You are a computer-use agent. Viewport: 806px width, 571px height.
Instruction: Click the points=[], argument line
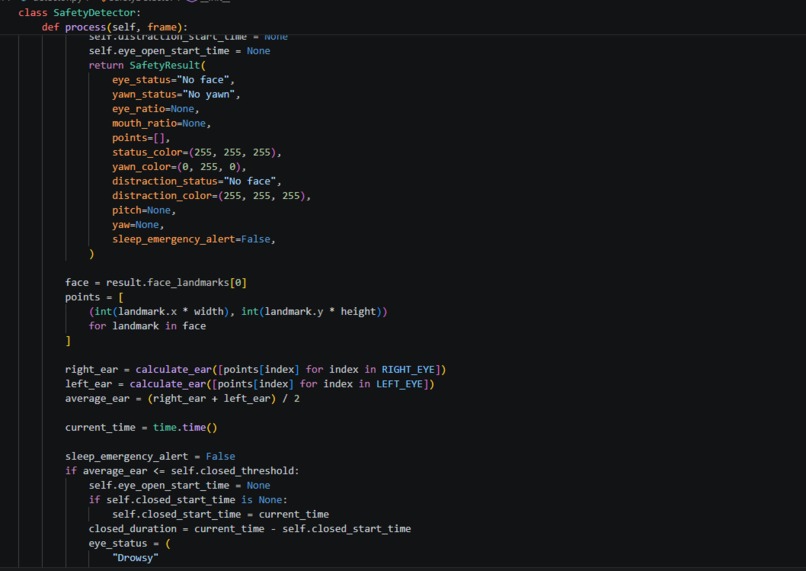pyautogui.click(x=141, y=138)
